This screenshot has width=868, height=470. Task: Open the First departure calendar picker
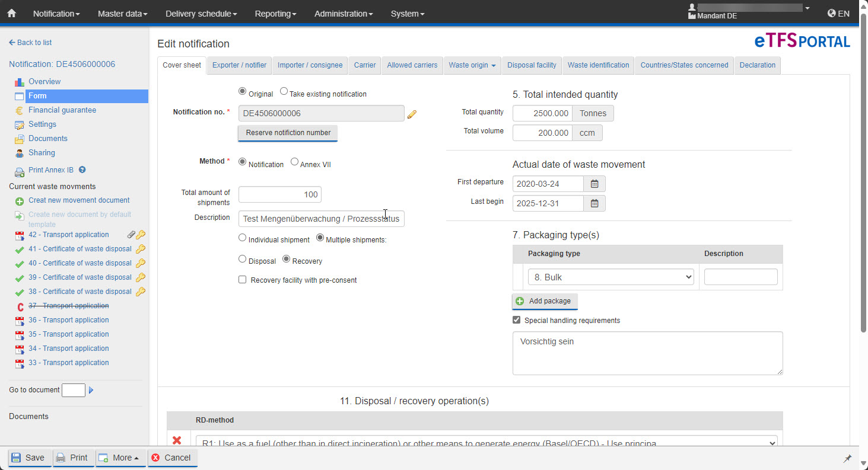click(594, 184)
